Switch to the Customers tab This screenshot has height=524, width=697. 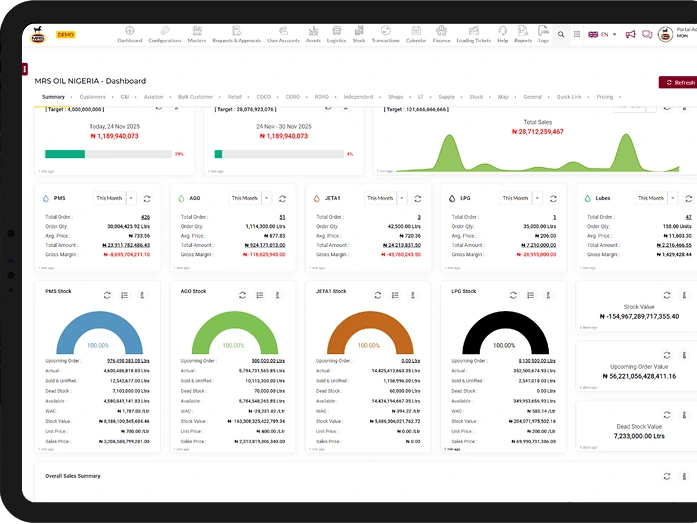92,97
